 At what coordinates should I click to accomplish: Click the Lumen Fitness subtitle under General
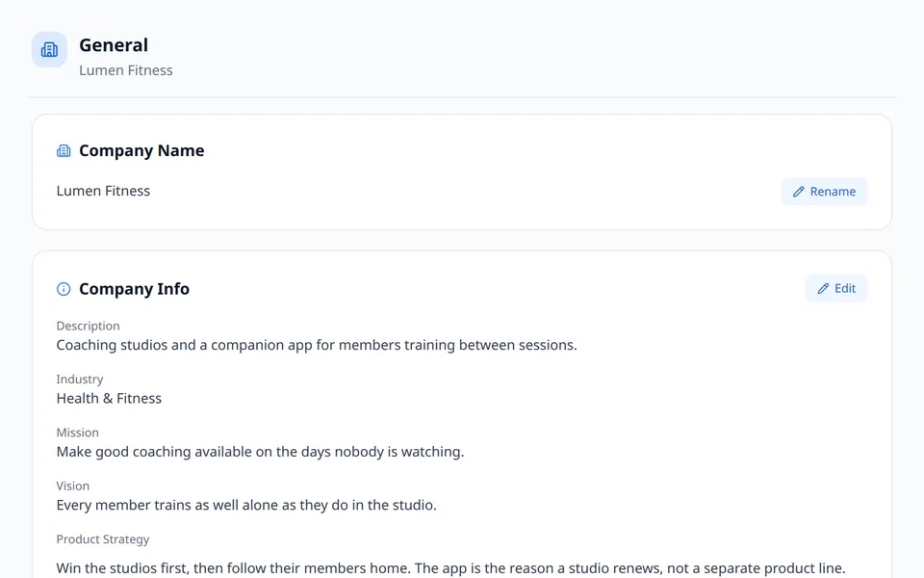click(126, 70)
